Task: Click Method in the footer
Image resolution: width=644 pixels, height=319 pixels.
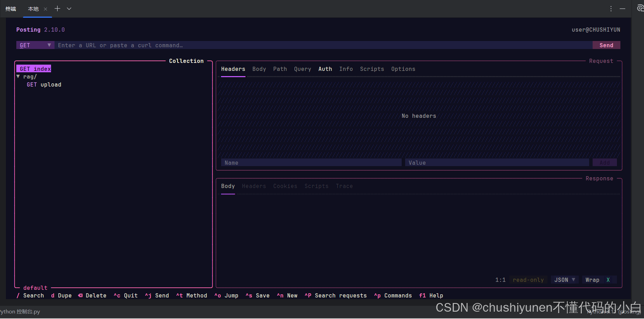Action: coord(191,296)
